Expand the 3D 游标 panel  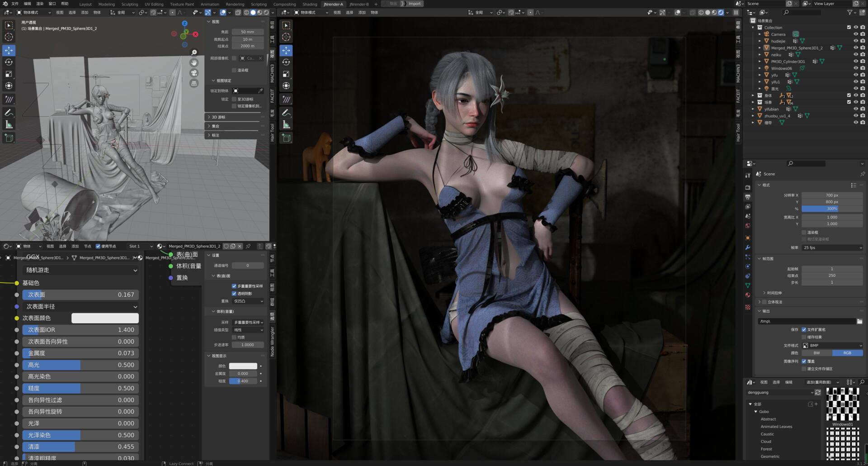(235, 117)
